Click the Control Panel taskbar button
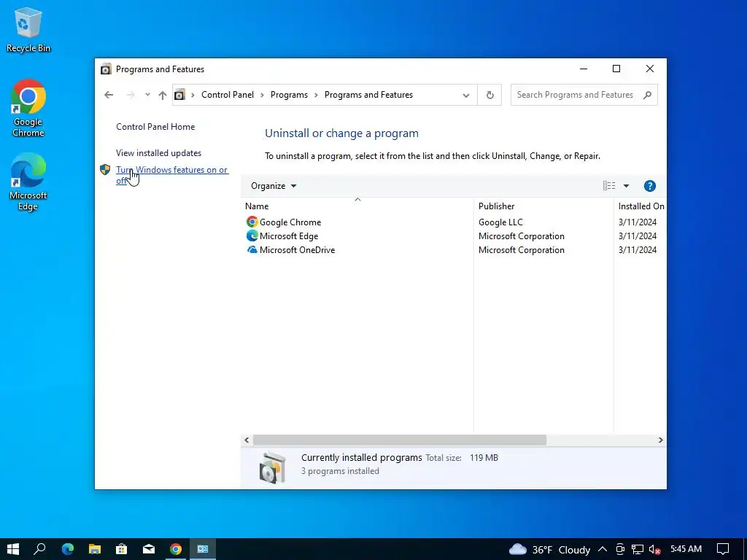The width and height of the screenshot is (747, 560). click(203, 549)
